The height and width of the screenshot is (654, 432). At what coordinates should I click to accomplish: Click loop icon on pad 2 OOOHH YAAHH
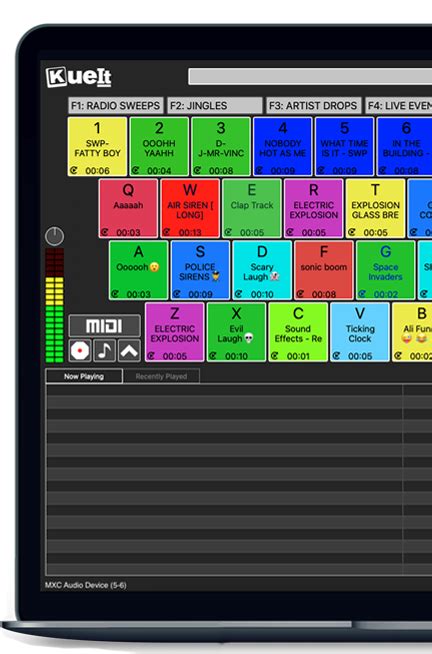[136, 170]
